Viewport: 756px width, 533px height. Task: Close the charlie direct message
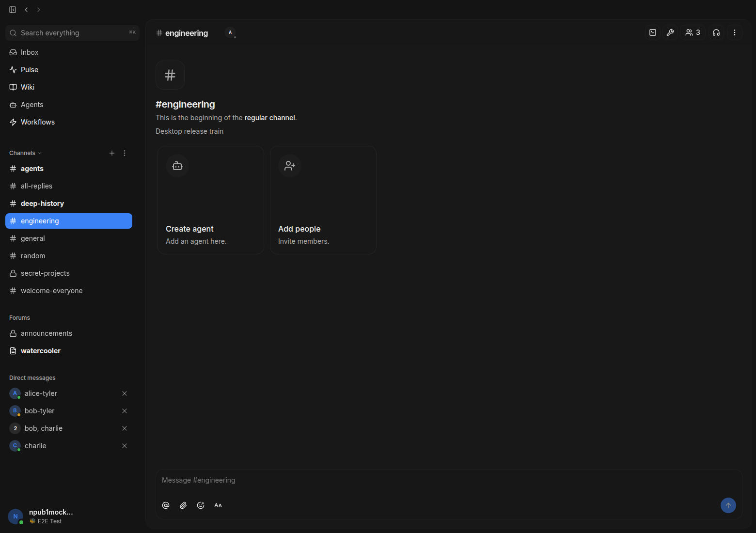click(x=125, y=446)
